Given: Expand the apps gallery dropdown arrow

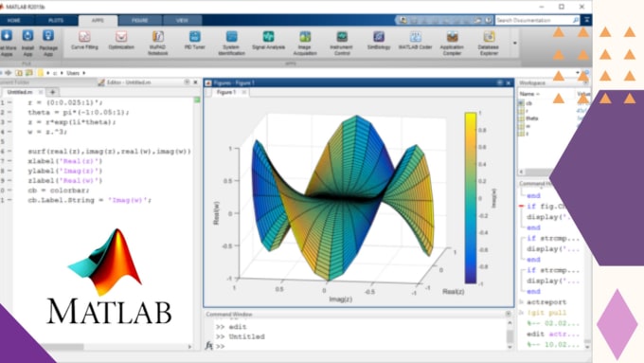Looking at the screenshot, I should (x=514, y=43).
